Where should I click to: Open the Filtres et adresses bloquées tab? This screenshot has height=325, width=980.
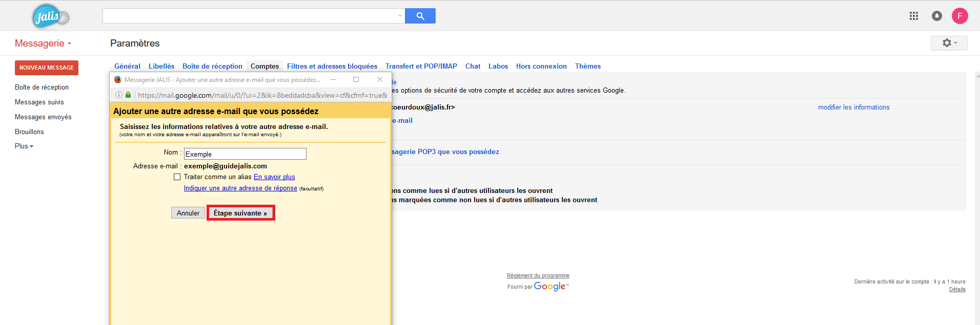pos(332,66)
